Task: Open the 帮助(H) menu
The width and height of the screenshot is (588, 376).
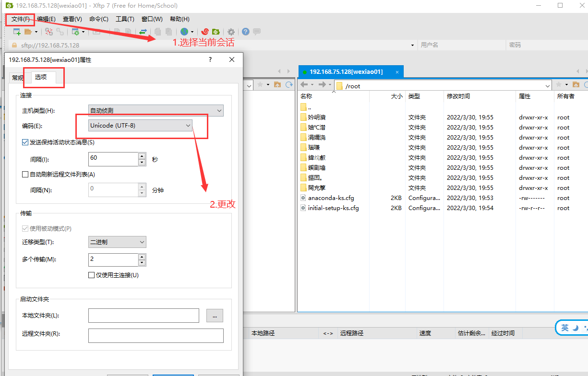Action: [x=180, y=19]
